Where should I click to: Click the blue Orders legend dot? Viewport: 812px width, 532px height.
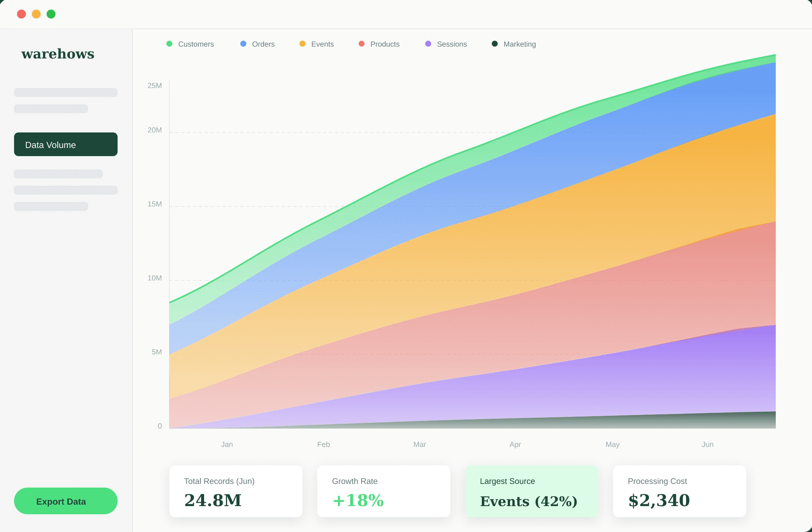tap(243, 44)
